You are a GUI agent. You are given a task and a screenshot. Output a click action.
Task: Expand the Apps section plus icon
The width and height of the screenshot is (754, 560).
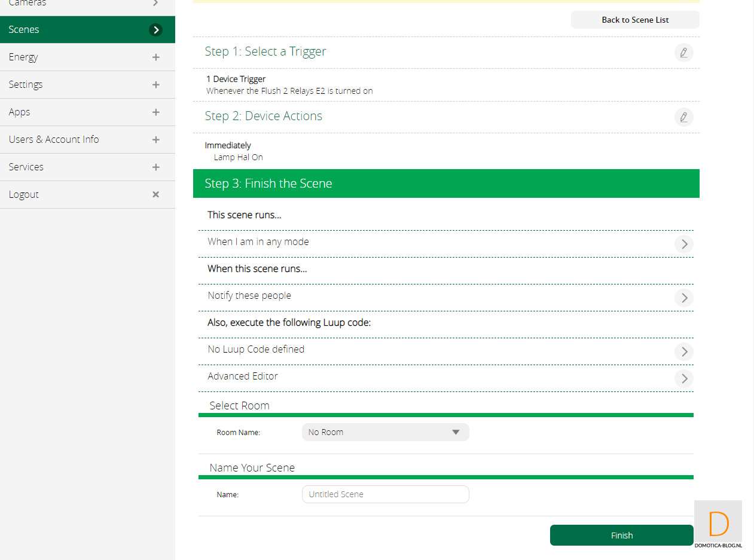[155, 112]
